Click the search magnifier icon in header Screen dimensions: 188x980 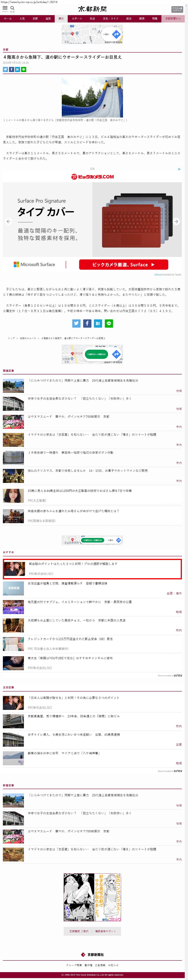[13, 8]
